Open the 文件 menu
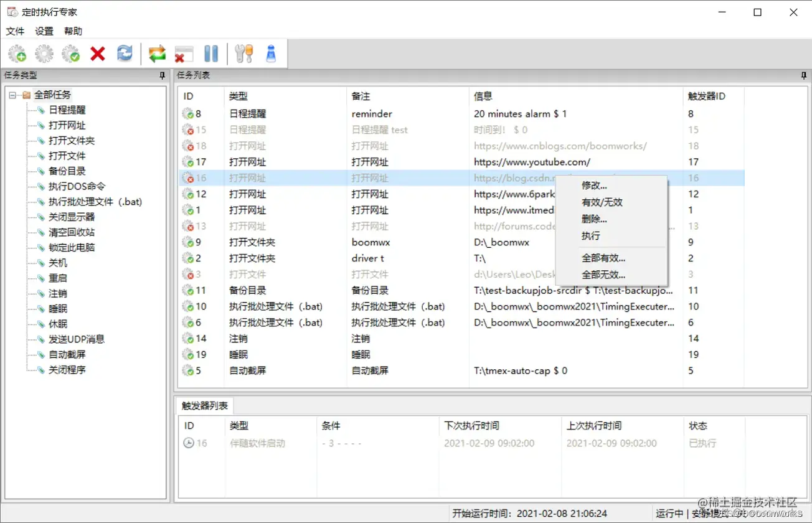The width and height of the screenshot is (812, 523). click(15, 31)
